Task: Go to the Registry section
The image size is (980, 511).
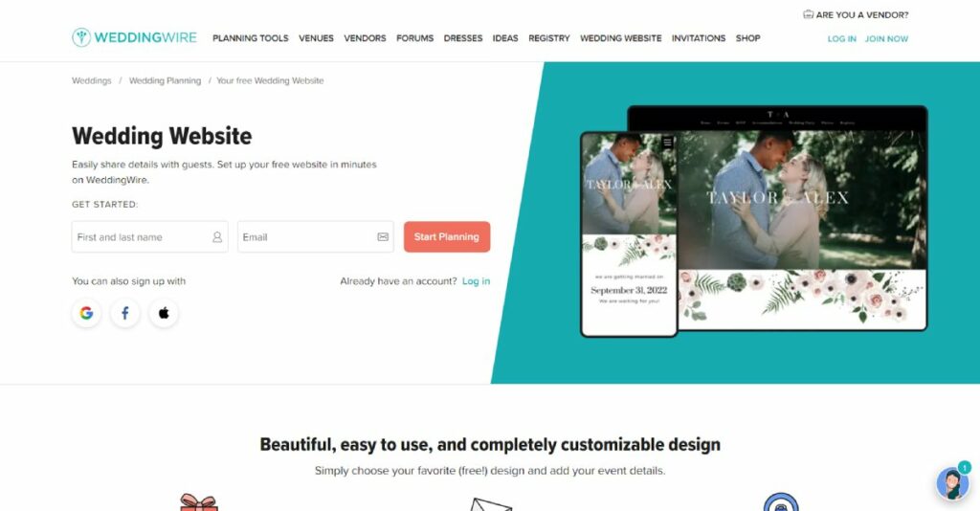Action: pos(548,38)
